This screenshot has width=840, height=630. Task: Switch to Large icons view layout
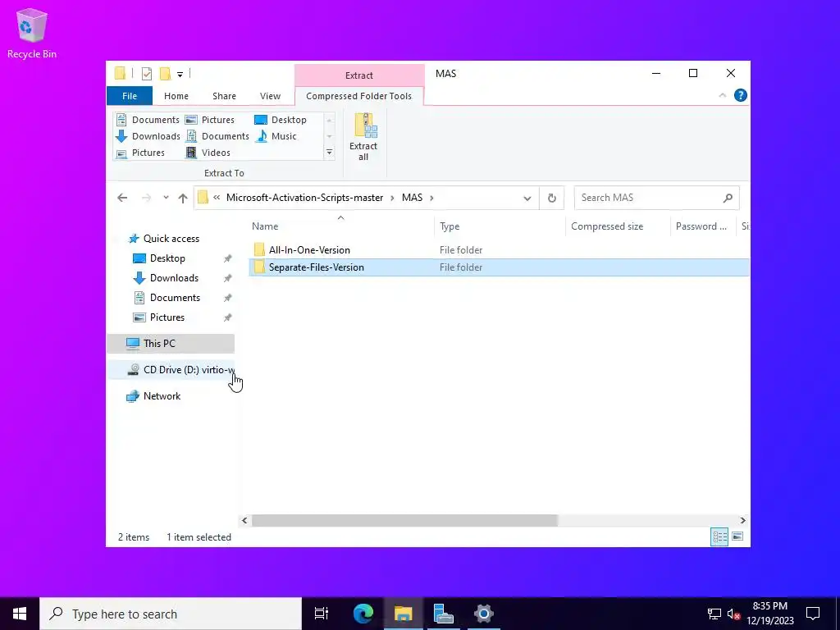tap(737, 536)
